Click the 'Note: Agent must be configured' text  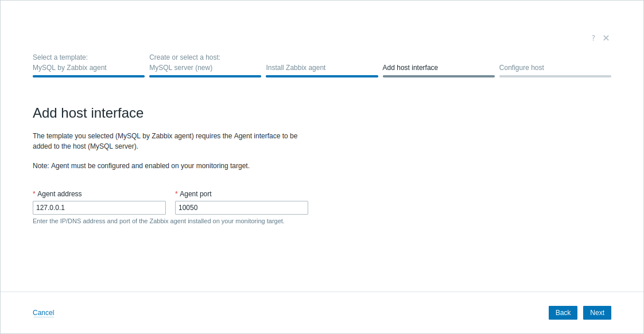141,166
